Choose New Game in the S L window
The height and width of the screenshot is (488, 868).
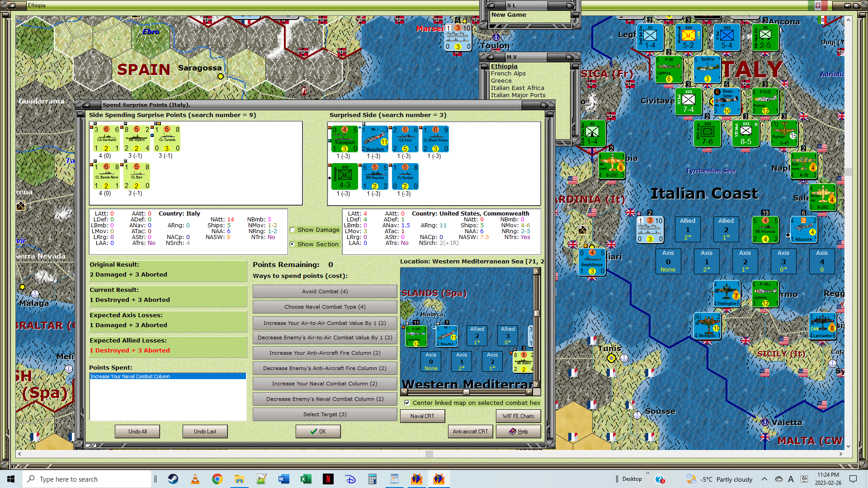[x=509, y=15]
